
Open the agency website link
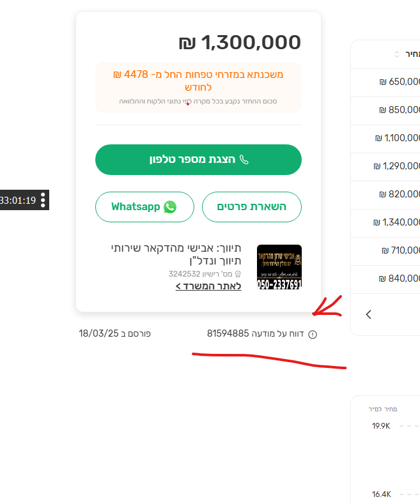[208, 286]
